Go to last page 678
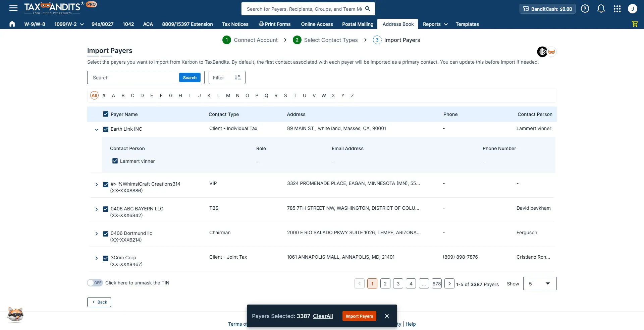The width and height of the screenshot is (644, 330). [x=436, y=283]
